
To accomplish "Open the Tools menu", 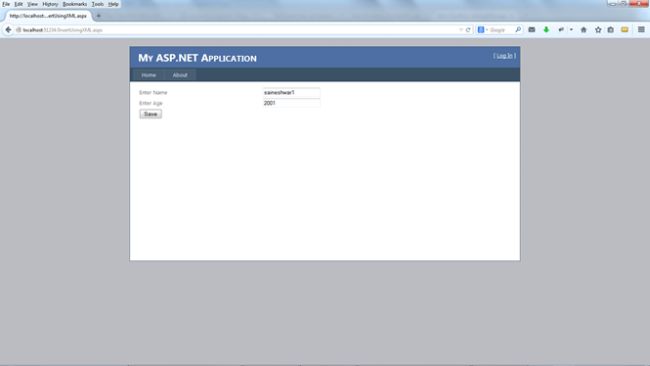I will (98, 4).
